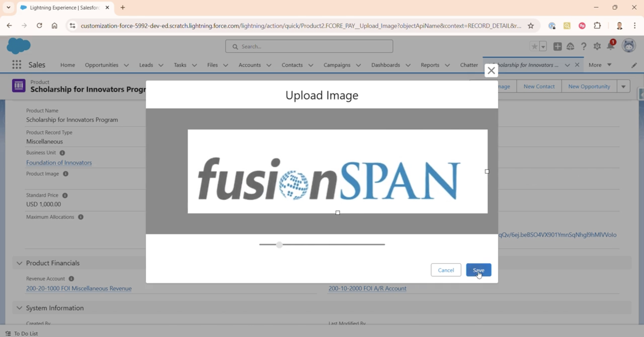
Task: Open the More navigation menu
Action: [600, 65]
